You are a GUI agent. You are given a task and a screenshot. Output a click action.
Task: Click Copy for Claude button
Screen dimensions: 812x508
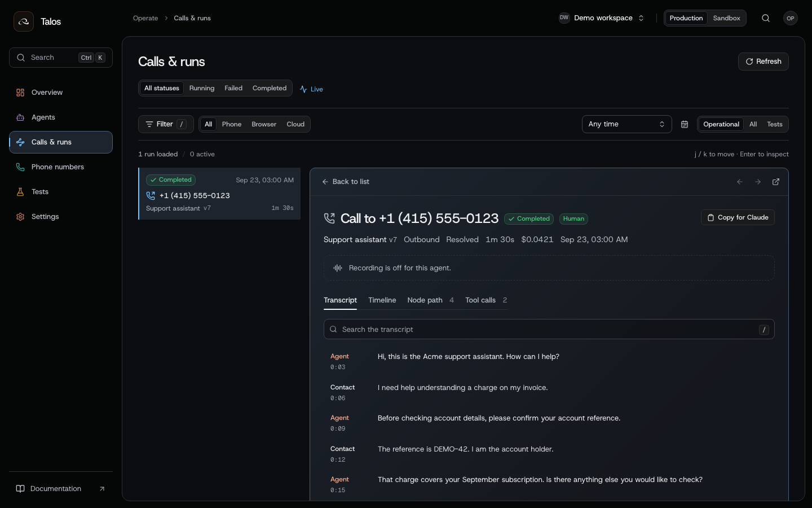coord(738,217)
